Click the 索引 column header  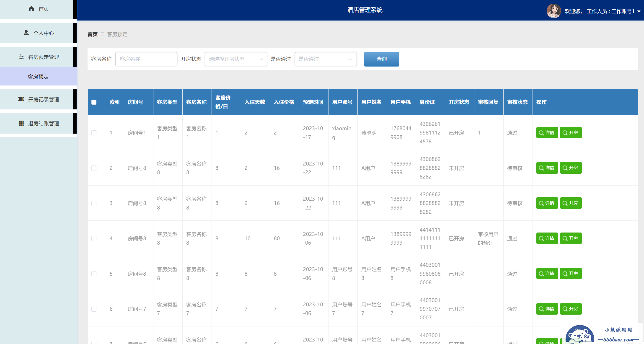pyautogui.click(x=114, y=102)
